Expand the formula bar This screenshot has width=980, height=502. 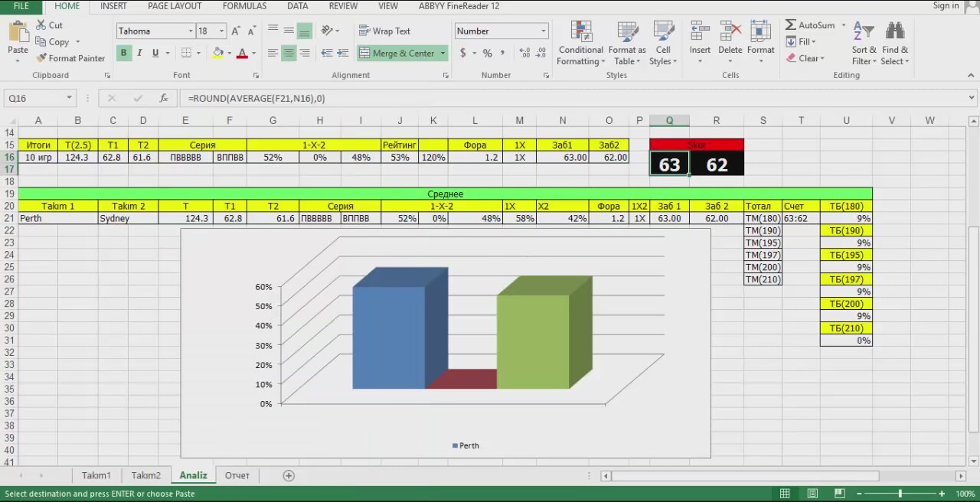coord(972,98)
